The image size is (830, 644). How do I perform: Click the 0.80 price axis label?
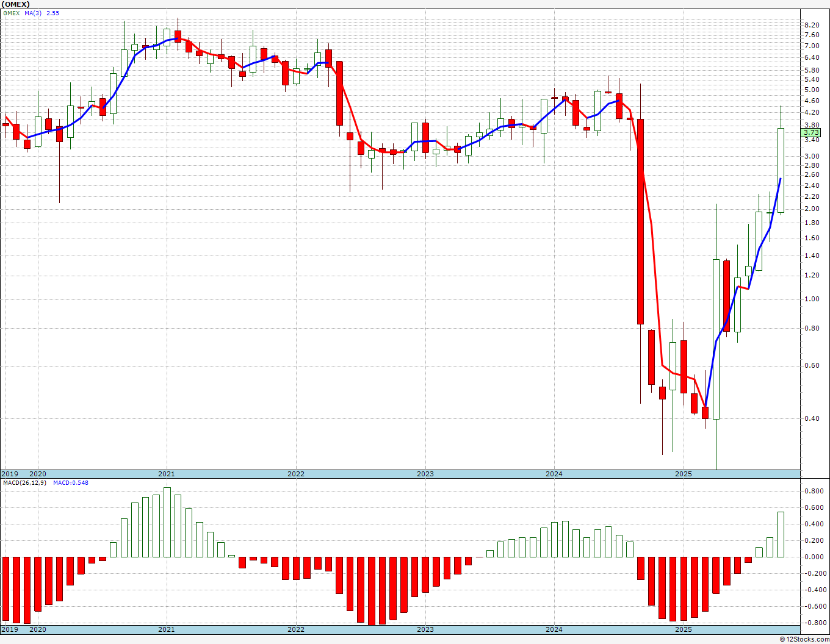click(x=812, y=328)
